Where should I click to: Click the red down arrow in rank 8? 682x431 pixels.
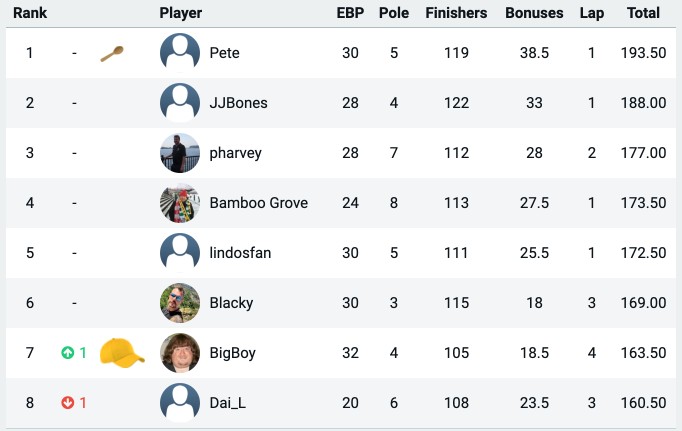67,403
